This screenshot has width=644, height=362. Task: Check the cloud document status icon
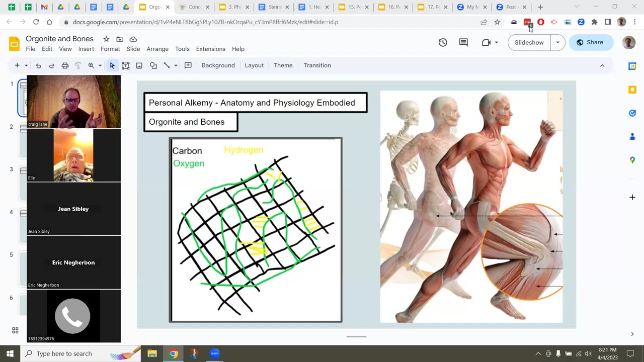(133, 39)
